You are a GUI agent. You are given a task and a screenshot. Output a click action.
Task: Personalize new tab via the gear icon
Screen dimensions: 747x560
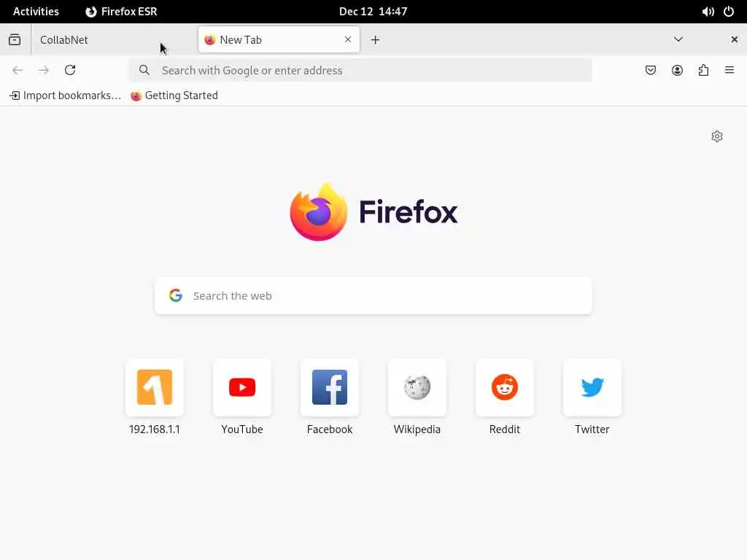pos(717,136)
